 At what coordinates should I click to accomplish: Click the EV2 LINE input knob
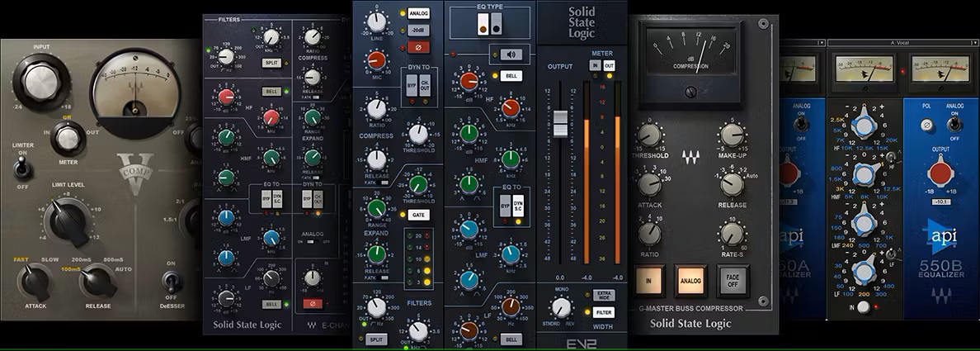point(377,22)
